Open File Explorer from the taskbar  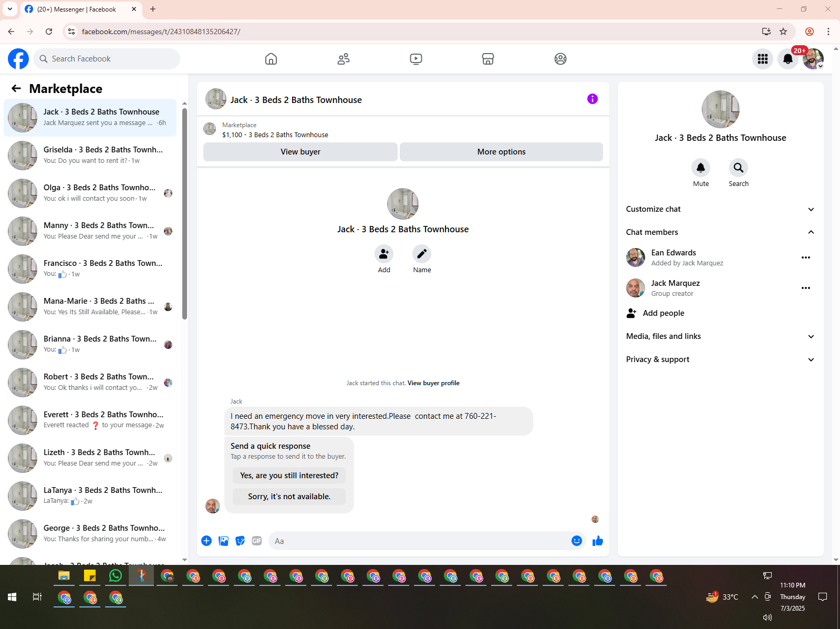coord(64,576)
